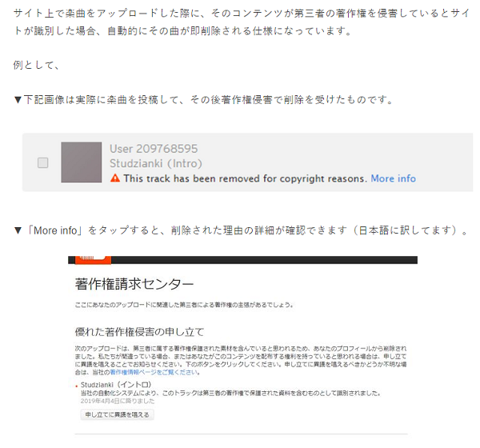Click the red bullet before Studzianki (イントロ)
Viewport: 480px width, 448px height.
77,386
